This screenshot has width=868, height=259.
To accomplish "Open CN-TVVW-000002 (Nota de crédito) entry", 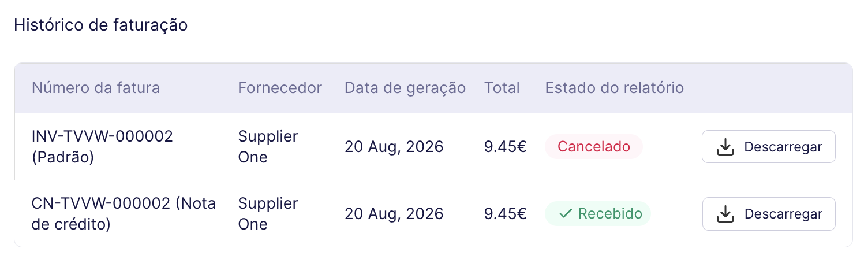I will pyautogui.click(x=124, y=214).
